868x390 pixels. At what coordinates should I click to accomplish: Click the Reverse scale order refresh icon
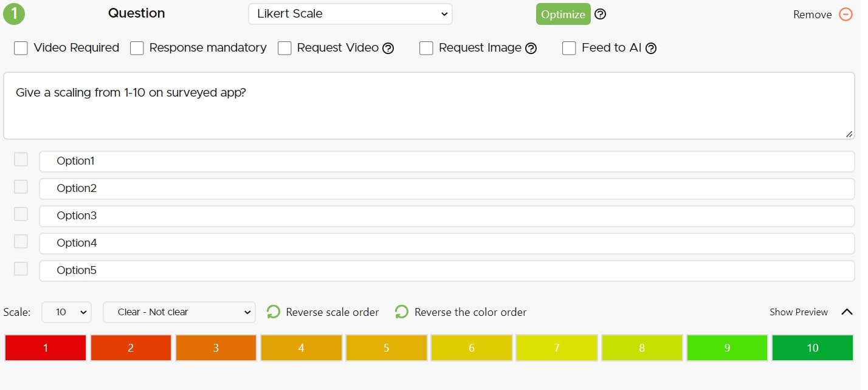point(274,312)
